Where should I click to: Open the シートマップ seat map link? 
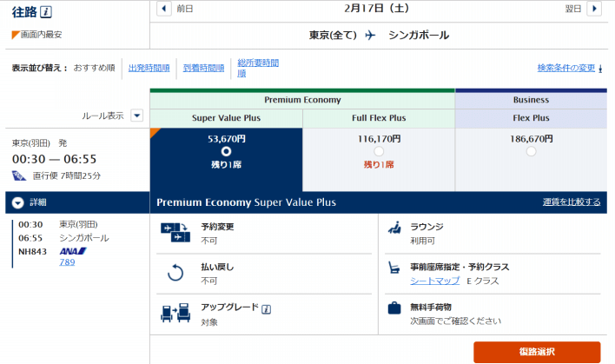[x=434, y=281]
